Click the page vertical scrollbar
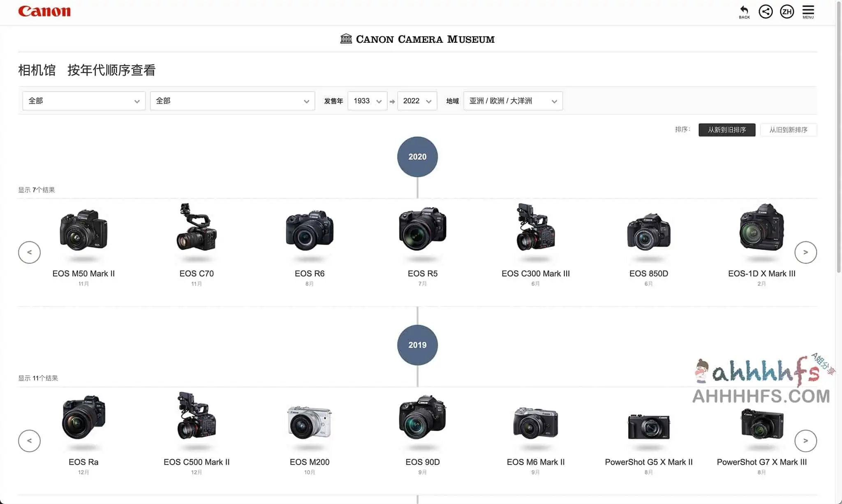Image resolution: width=842 pixels, height=504 pixels. pyautogui.click(x=839, y=136)
